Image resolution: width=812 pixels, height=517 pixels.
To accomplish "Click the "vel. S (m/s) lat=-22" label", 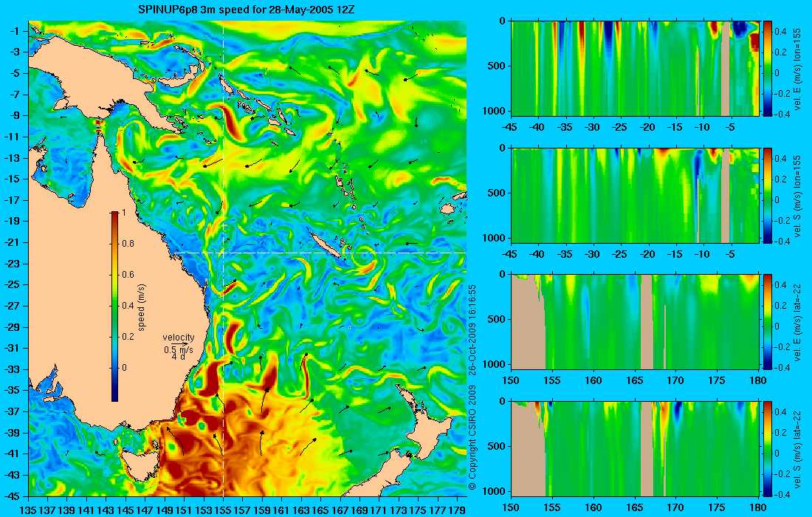I will (x=797, y=449).
